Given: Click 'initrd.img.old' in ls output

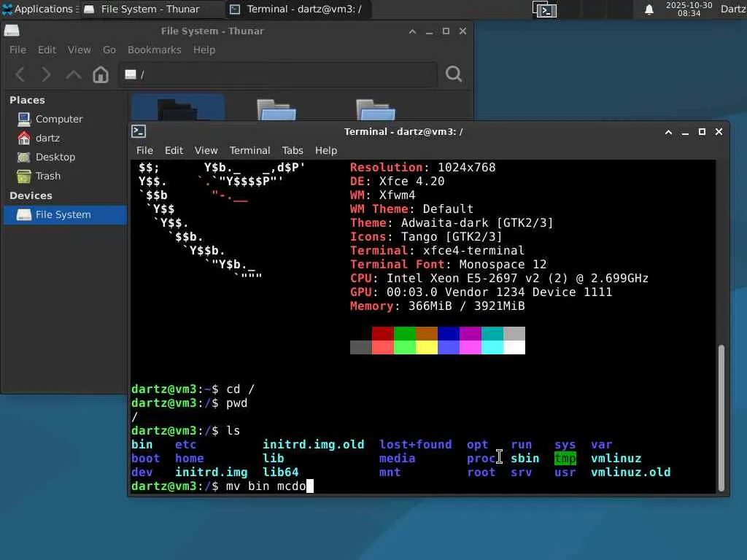Looking at the screenshot, I should pyautogui.click(x=313, y=445).
